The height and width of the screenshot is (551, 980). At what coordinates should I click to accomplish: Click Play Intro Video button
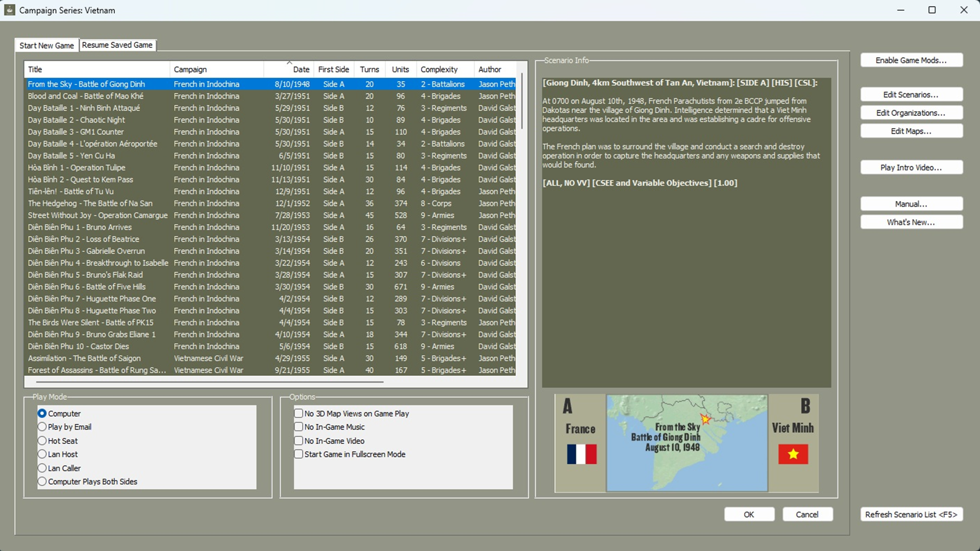point(911,167)
